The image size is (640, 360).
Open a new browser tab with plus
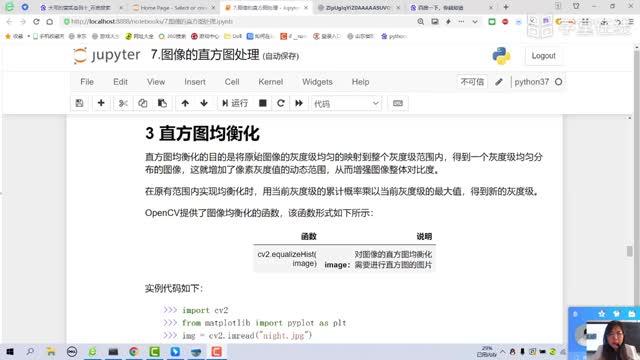506,7
